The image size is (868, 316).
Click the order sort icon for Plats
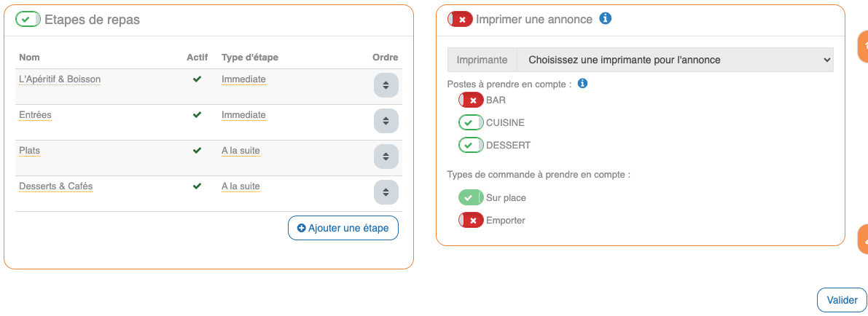point(386,157)
